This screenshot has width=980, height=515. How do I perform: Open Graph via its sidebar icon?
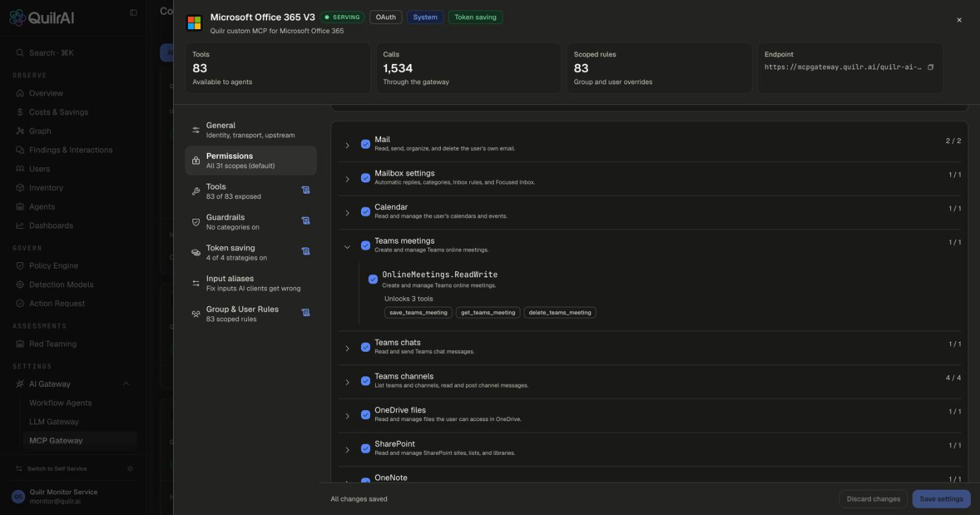tap(20, 131)
